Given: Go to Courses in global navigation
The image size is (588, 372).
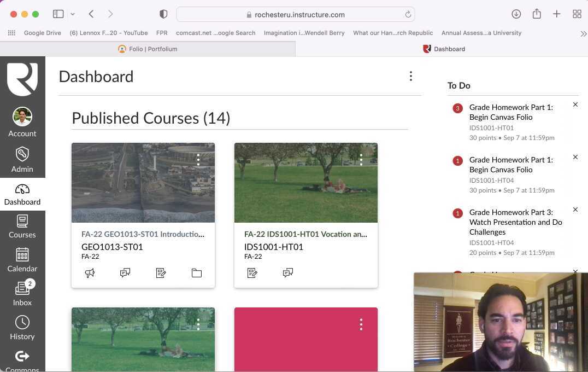Looking at the screenshot, I should [x=22, y=226].
